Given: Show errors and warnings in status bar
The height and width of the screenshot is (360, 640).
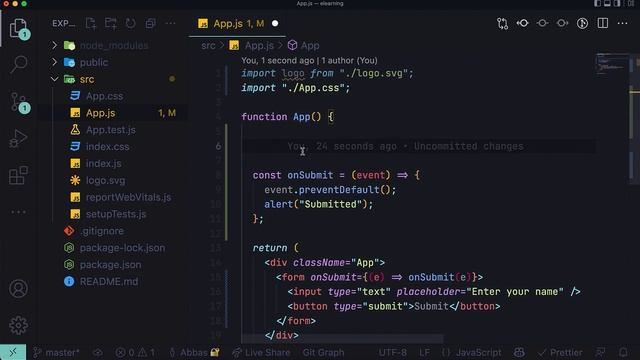Looking at the screenshot, I should [135, 352].
